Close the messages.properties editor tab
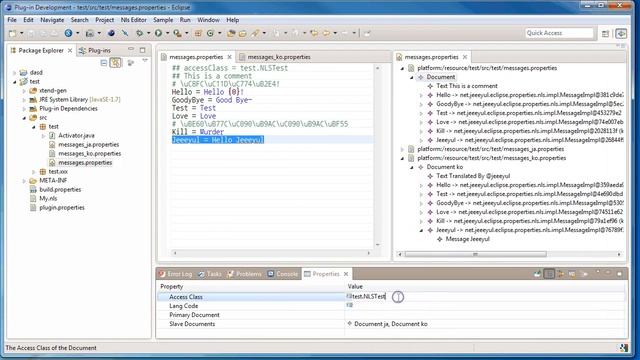The height and width of the screenshot is (360, 640). click(x=229, y=57)
